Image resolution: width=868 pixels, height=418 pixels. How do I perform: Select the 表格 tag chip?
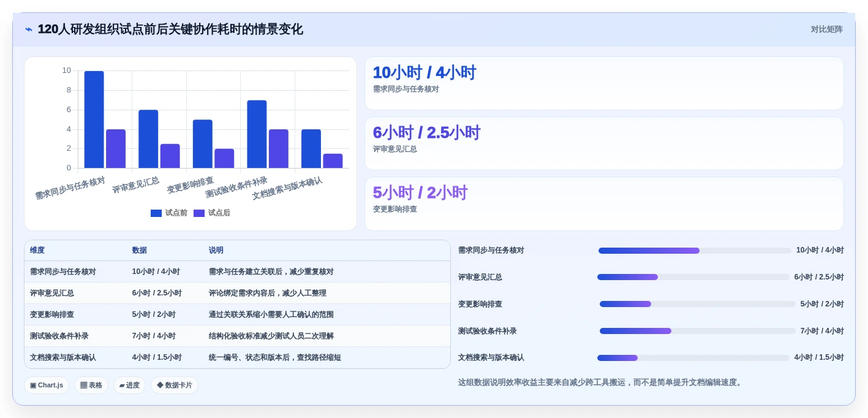[91, 385]
